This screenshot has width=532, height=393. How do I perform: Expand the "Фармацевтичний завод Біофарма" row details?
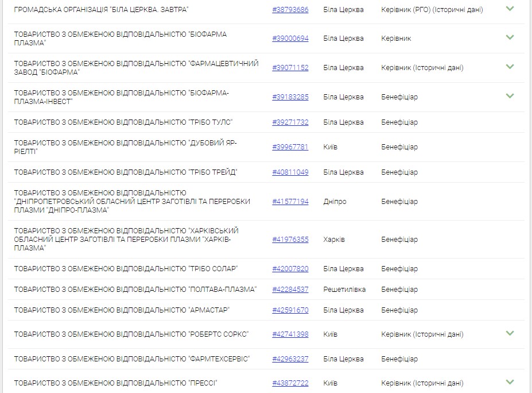tap(510, 67)
